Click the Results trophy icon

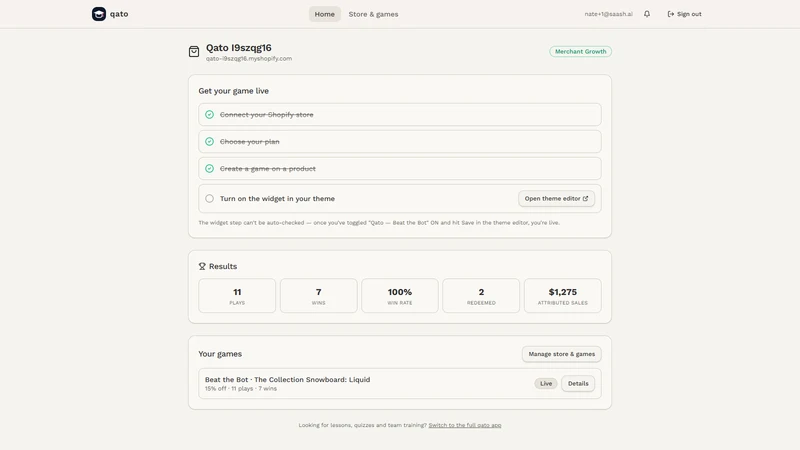pyautogui.click(x=202, y=266)
